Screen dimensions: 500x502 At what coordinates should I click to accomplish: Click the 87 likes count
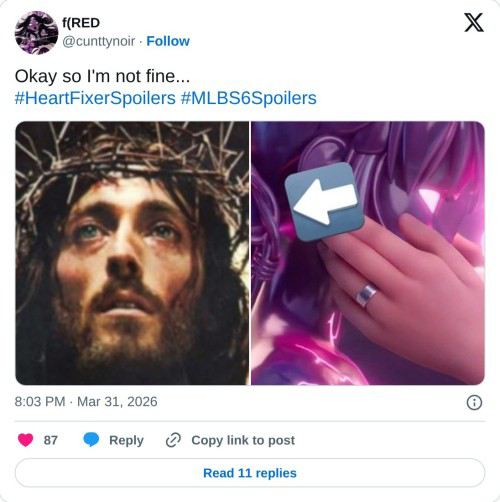click(51, 440)
